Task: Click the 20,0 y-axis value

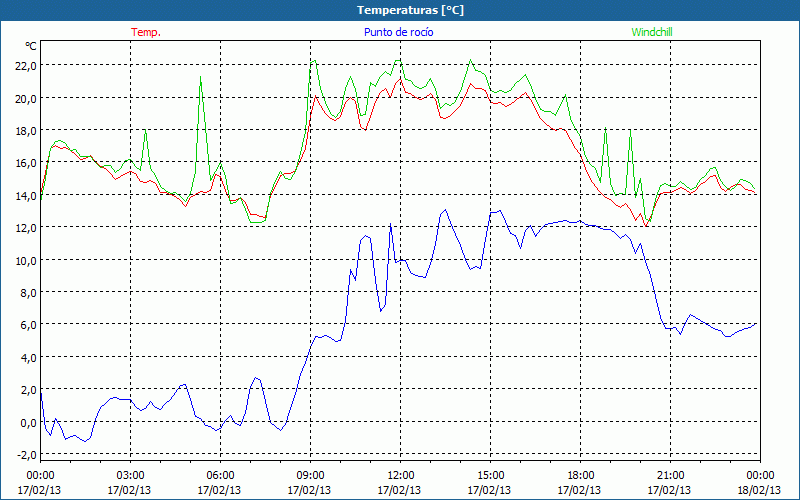Action: (x=26, y=98)
